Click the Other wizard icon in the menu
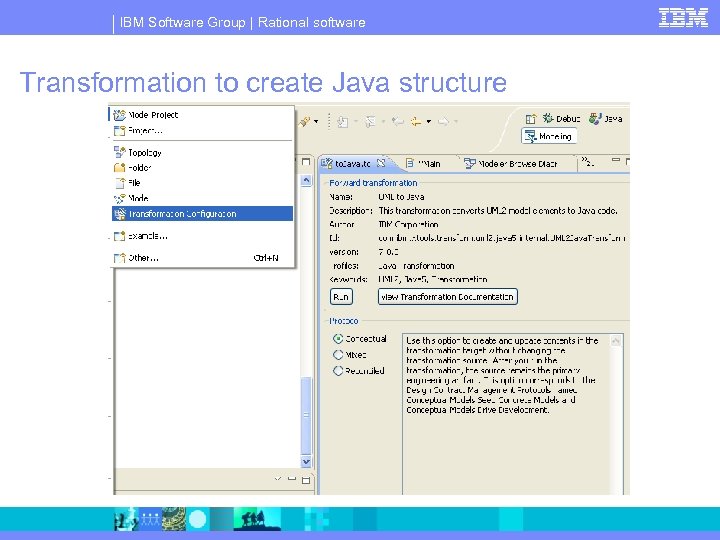The height and width of the screenshot is (540, 720). [x=119, y=258]
